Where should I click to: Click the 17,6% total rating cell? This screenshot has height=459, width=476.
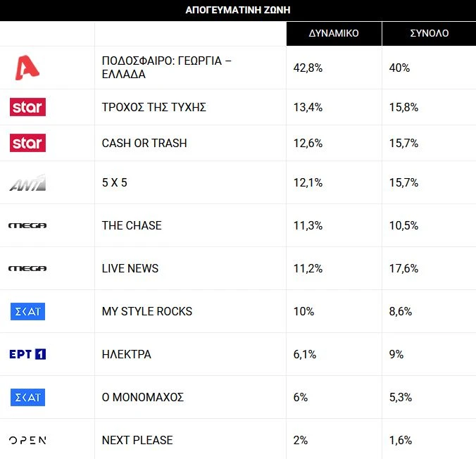click(x=403, y=268)
